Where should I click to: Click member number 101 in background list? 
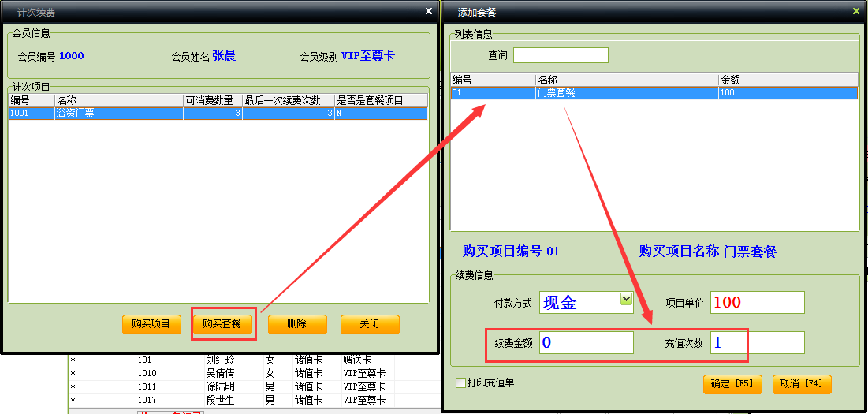pos(144,360)
